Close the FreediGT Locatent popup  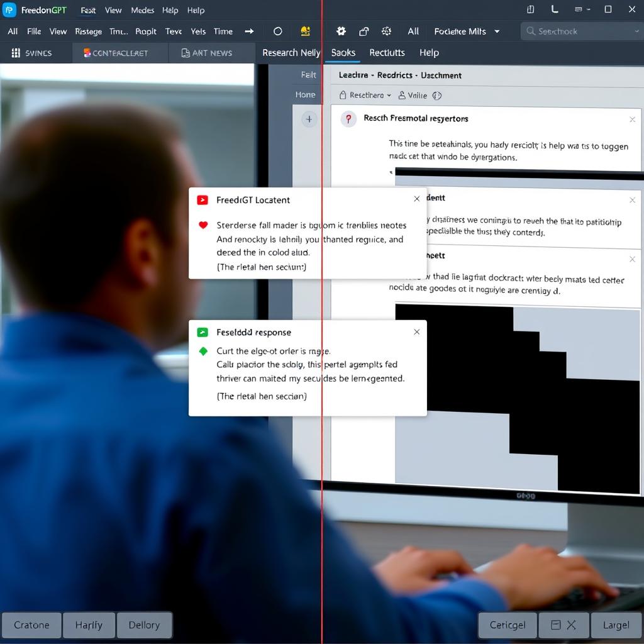click(x=416, y=199)
